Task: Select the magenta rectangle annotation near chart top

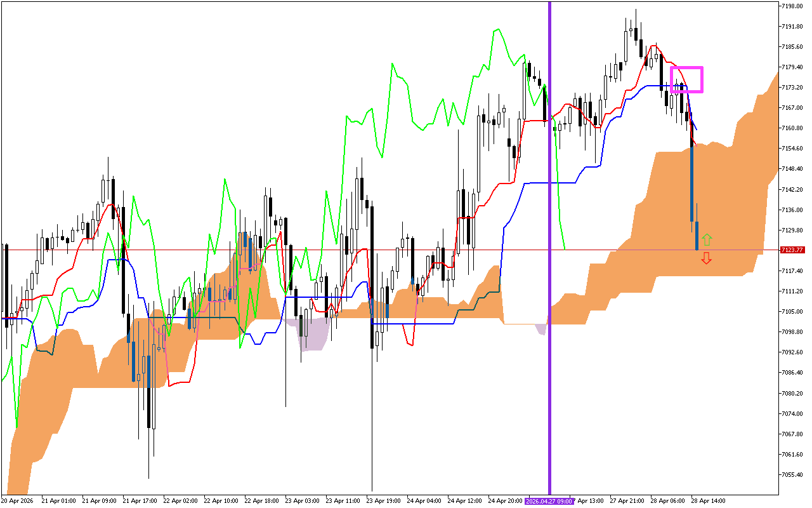Action: [x=687, y=79]
